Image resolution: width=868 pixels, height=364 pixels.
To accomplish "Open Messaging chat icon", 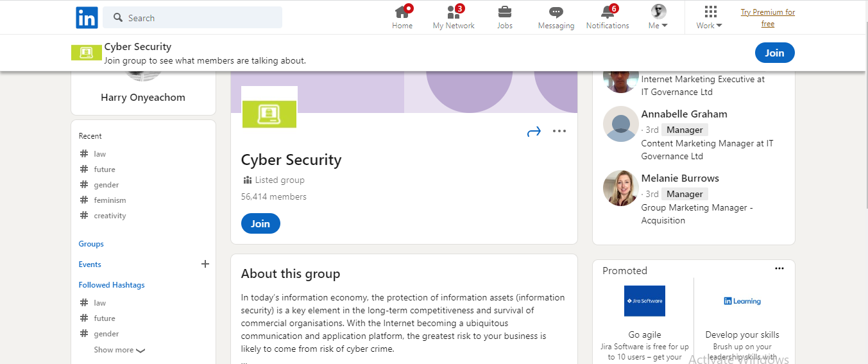I will pos(556,12).
